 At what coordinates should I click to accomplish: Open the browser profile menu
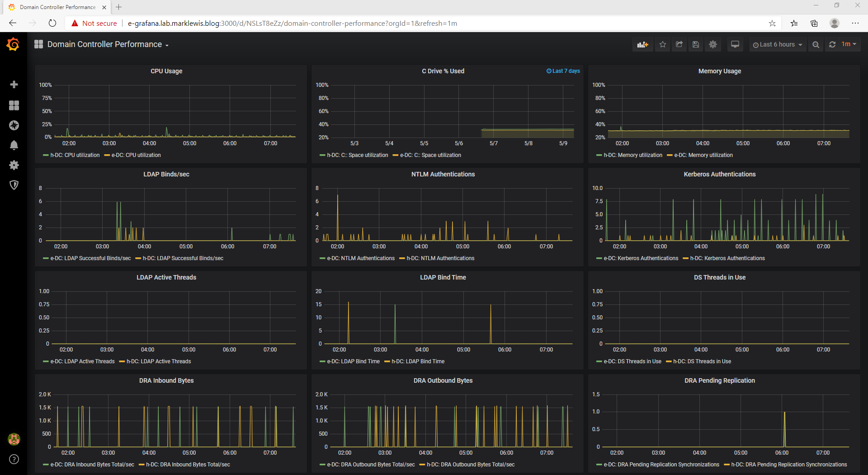(x=834, y=23)
